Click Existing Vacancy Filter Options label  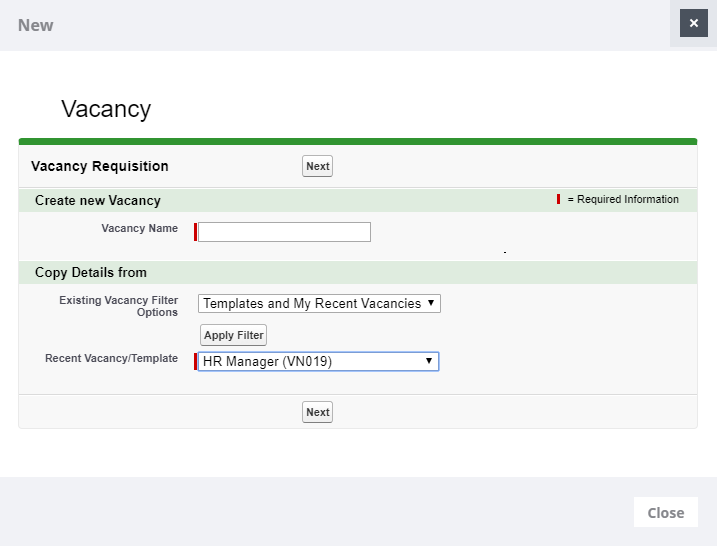click(x=118, y=306)
